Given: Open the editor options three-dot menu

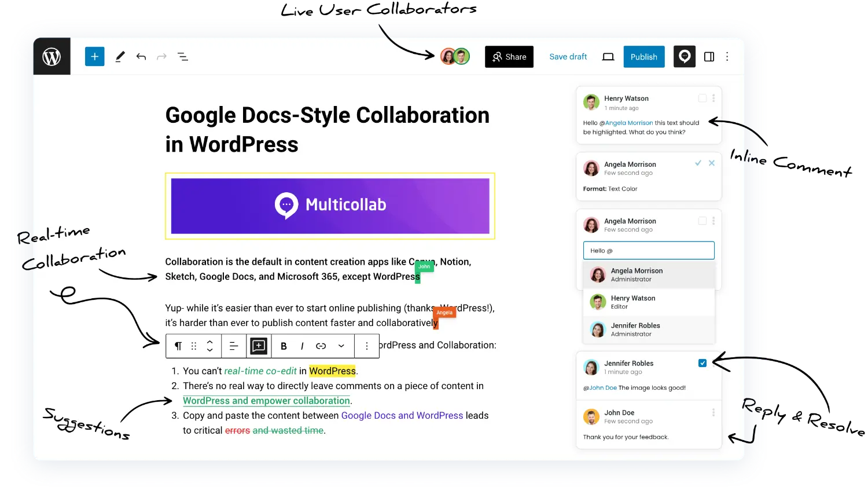Looking at the screenshot, I should coord(727,57).
